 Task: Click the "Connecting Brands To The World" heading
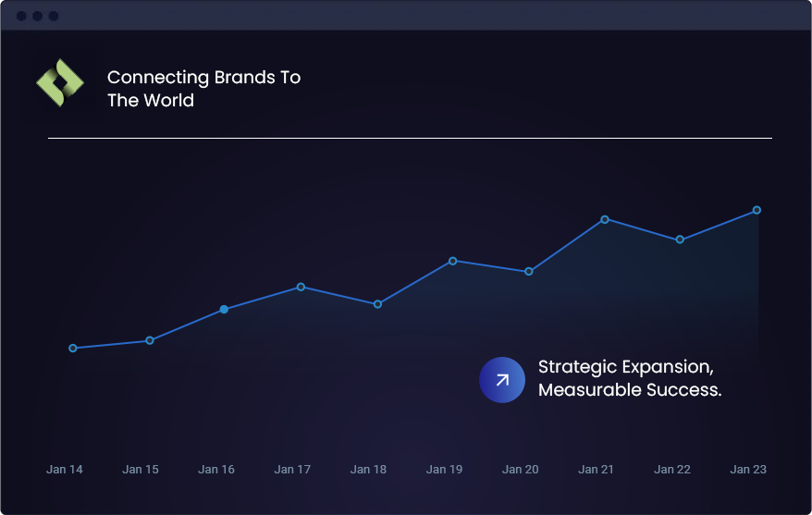tap(203, 89)
